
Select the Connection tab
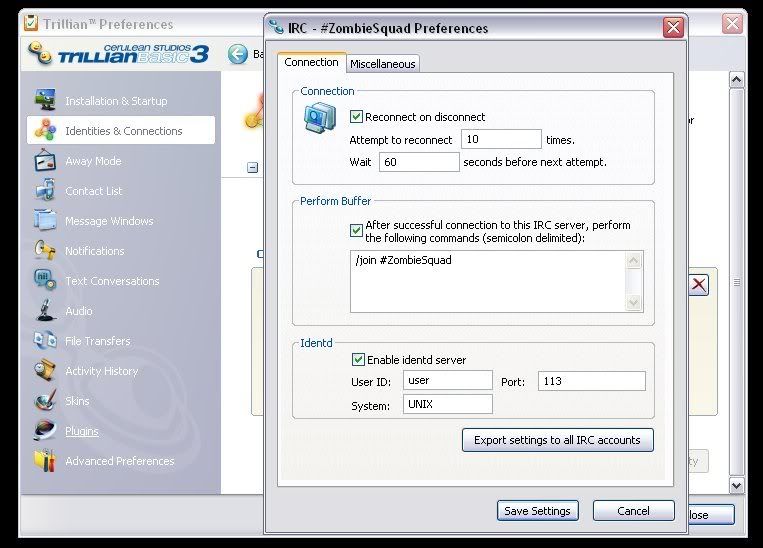point(311,62)
